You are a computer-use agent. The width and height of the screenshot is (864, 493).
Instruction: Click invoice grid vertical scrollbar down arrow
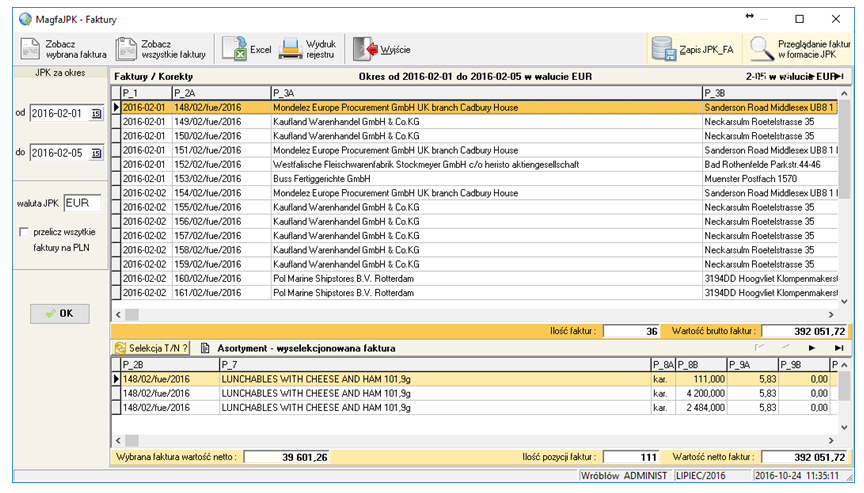click(844, 301)
